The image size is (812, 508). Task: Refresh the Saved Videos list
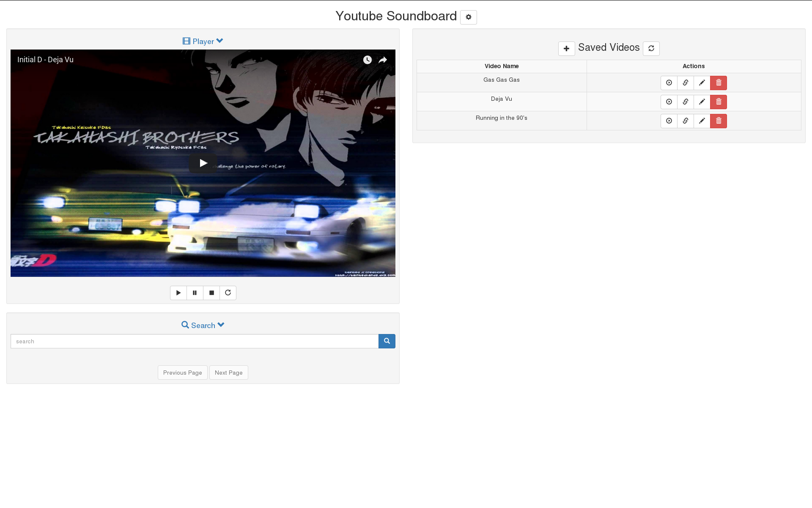coord(651,49)
